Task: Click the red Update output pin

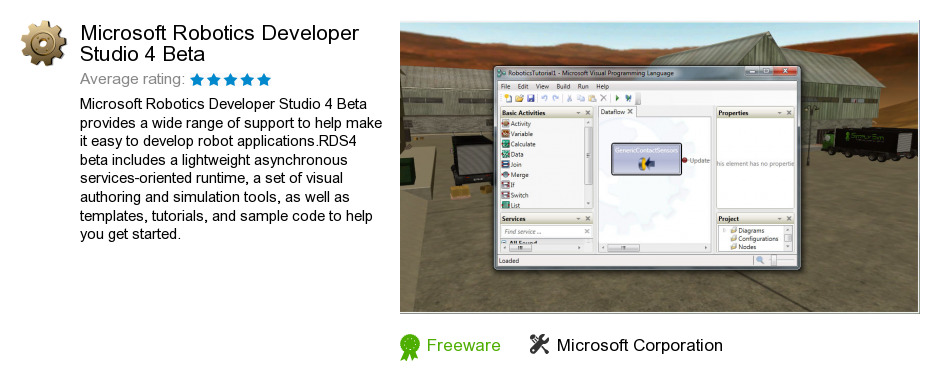Action: [x=685, y=160]
